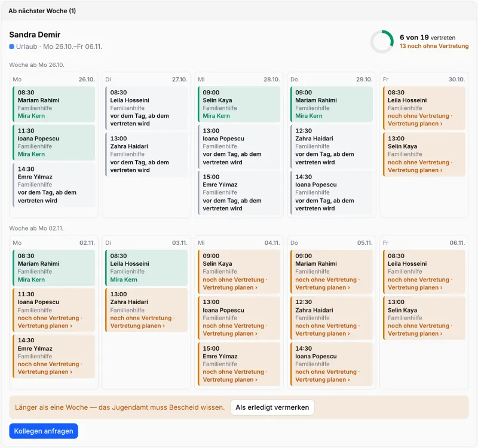
Task: Plan Vertretung for Selin Kaya on 04.11.
Action: (x=230, y=287)
